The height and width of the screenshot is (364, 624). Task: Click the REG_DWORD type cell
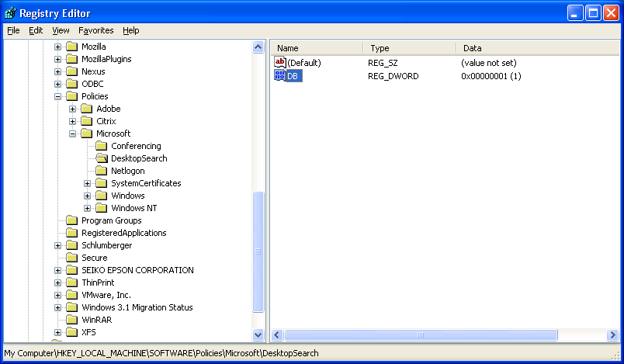[393, 76]
